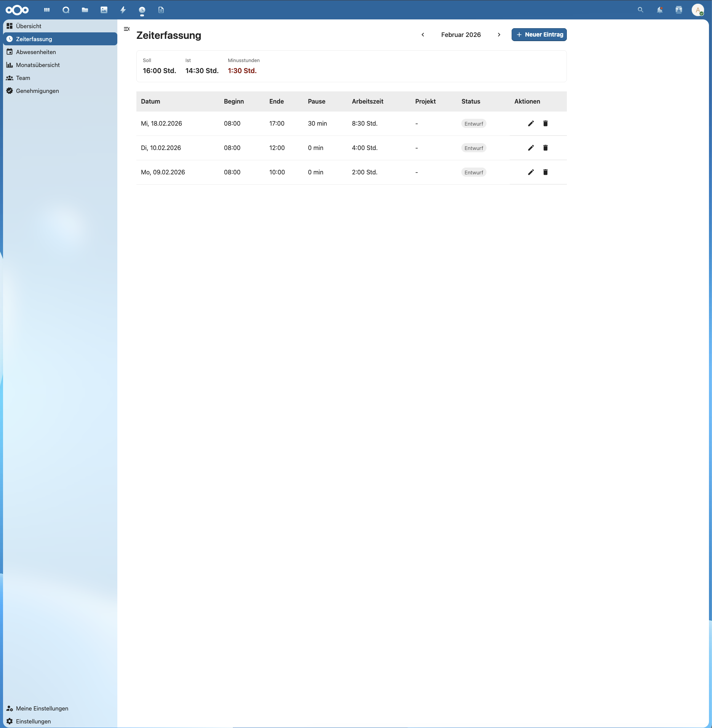Delete the entry for Mi, 18.02.2026

click(x=546, y=123)
